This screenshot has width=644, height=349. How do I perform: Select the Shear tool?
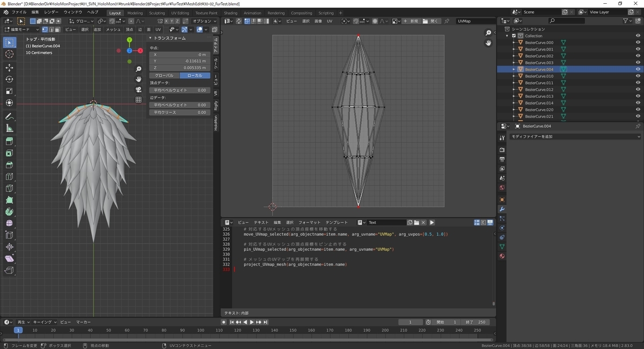(x=9, y=259)
